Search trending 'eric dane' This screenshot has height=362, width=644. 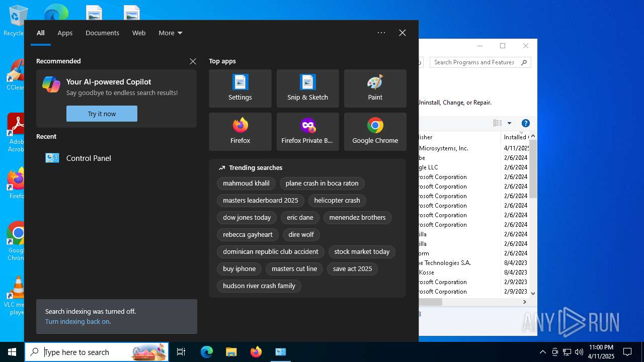(x=300, y=218)
